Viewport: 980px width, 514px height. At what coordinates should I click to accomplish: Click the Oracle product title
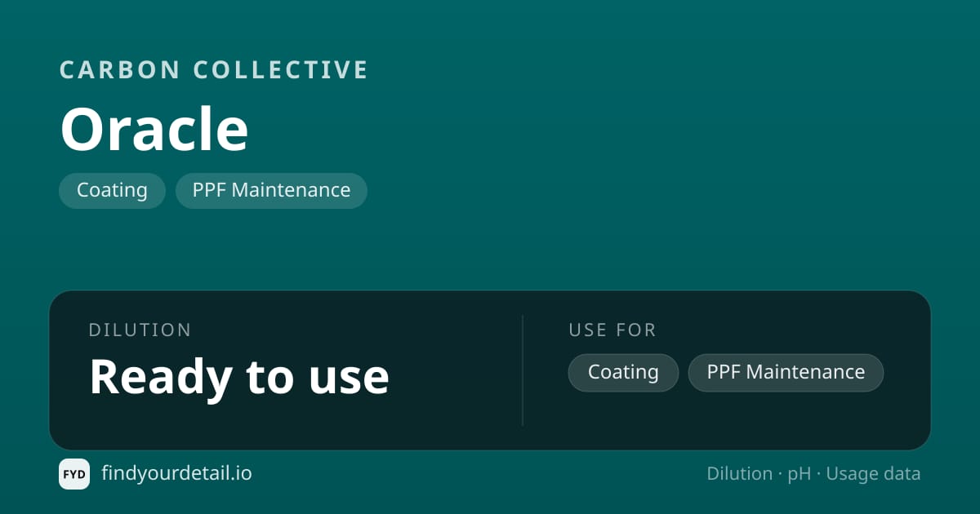tap(154, 130)
